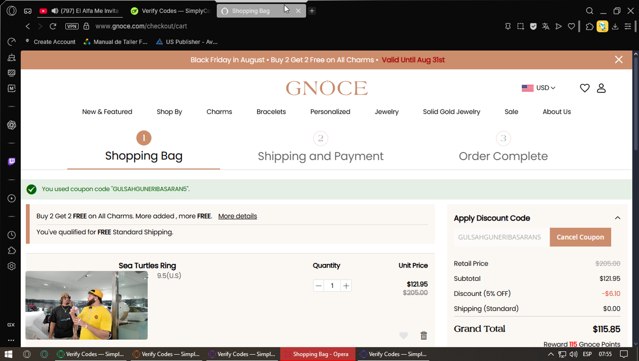The height and width of the screenshot is (361, 639).
Task: Open wishlist heart icon in header
Action: coord(584,88)
